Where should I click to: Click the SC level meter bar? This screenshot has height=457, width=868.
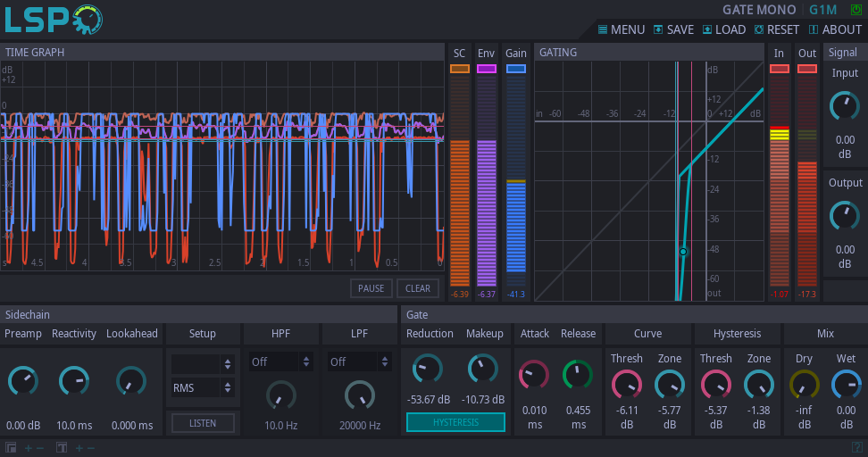pos(460,181)
